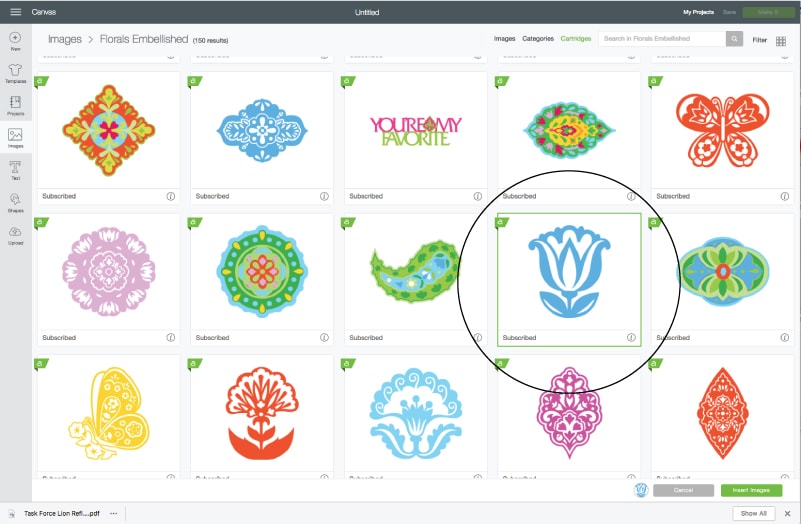
Task: Toggle the grid view icon beside Filter
Action: coord(781,41)
